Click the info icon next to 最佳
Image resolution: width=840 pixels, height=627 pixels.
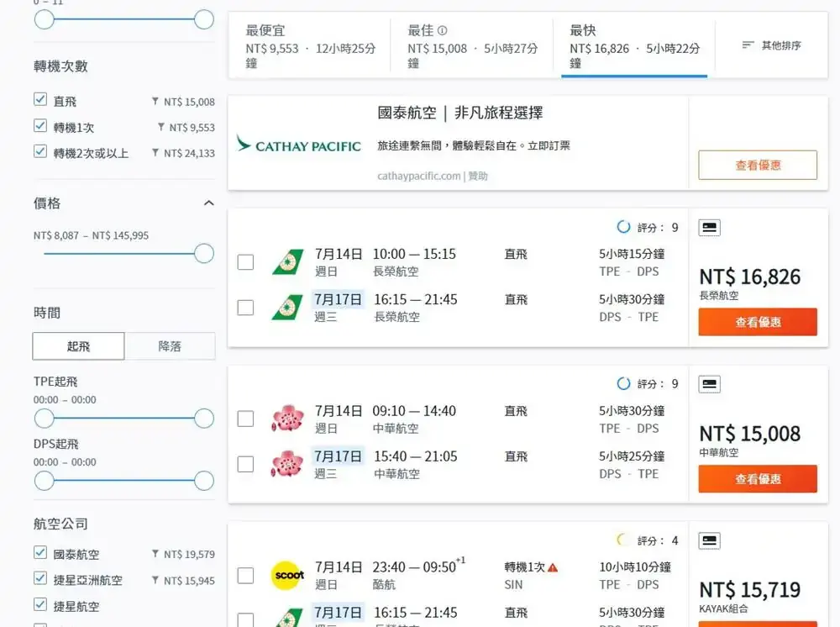(x=442, y=30)
